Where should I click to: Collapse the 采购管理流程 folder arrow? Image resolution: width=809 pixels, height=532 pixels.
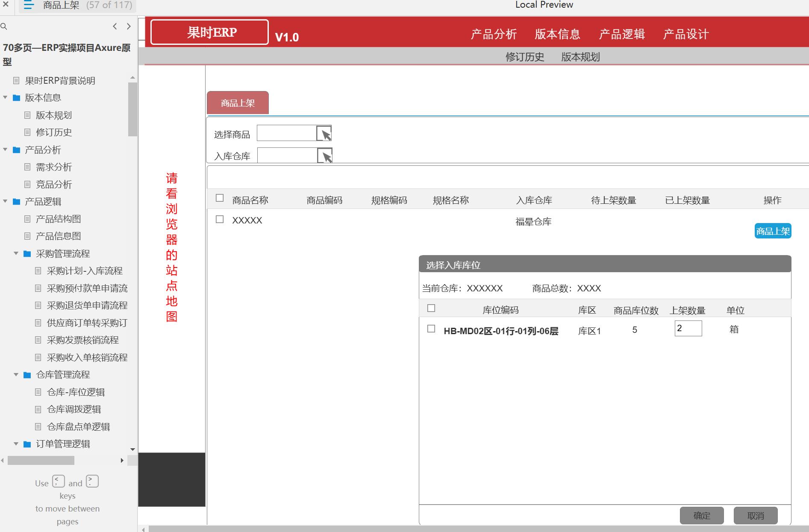[x=16, y=253]
